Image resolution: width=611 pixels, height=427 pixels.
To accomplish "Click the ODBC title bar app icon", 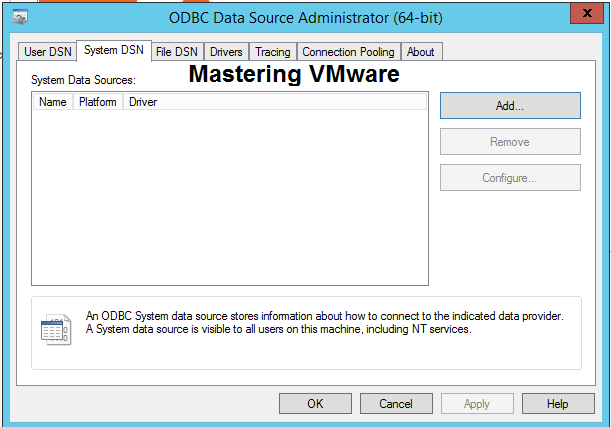I will click(x=20, y=18).
